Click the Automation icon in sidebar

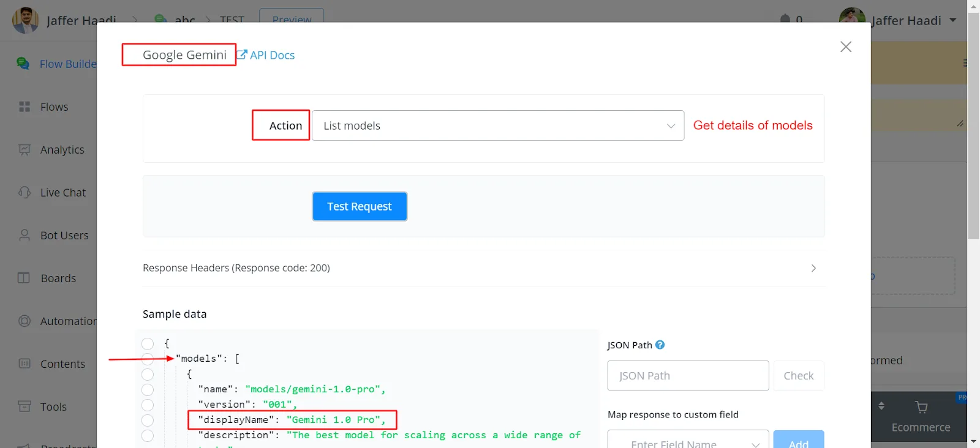point(24,321)
